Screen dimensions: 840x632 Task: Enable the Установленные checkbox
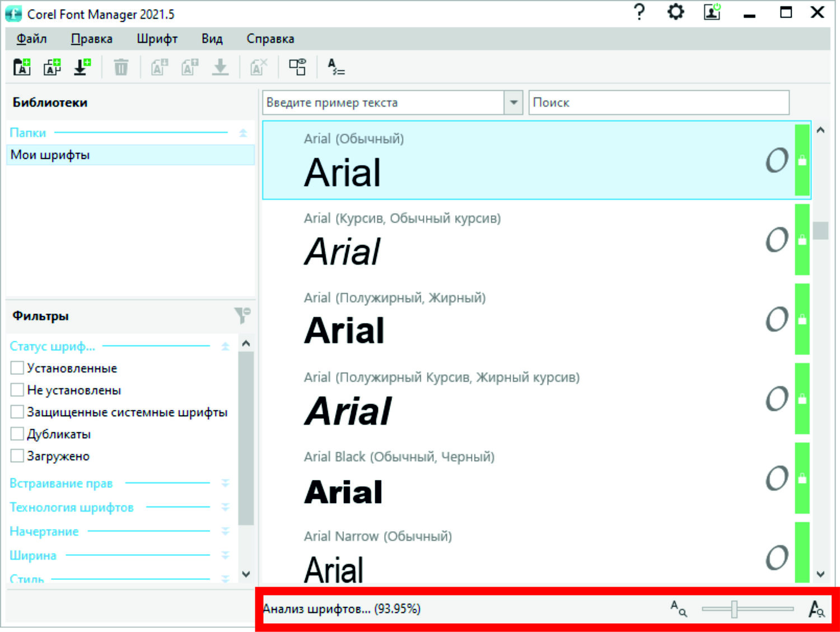(17, 368)
